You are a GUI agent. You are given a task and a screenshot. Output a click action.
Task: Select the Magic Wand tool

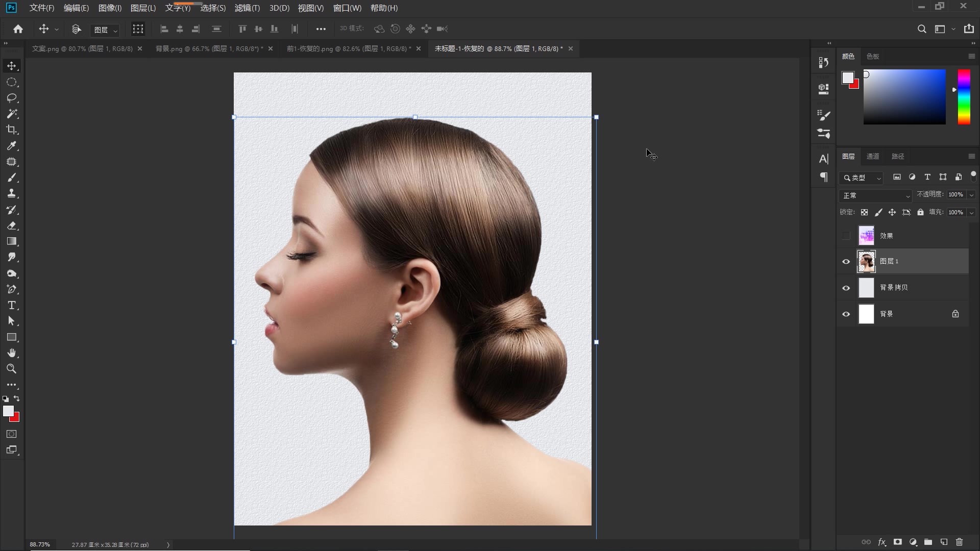tap(12, 114)
